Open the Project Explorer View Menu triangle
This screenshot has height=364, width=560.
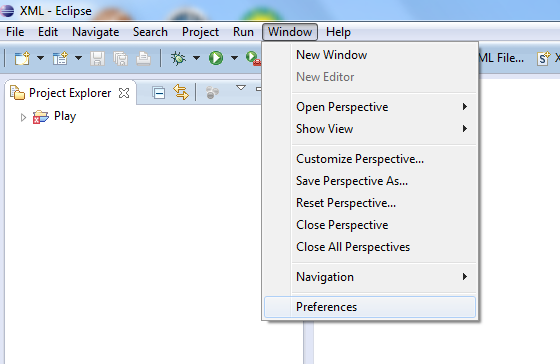(241, 88)
